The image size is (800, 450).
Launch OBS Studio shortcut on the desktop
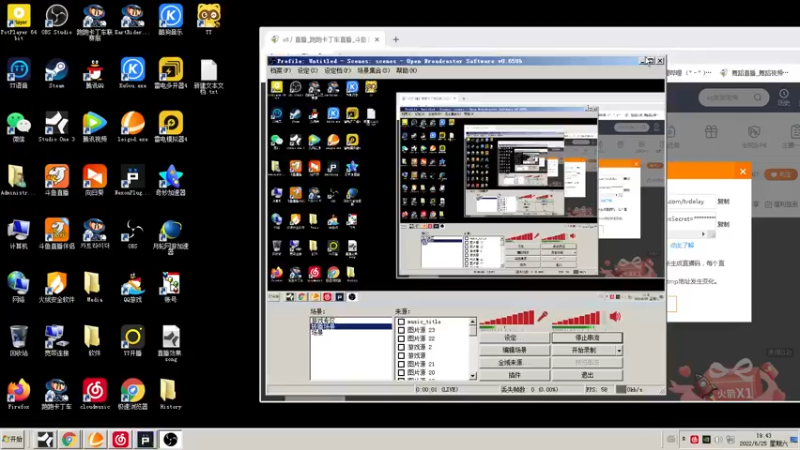pyautogui.click(x=57, y=20)
